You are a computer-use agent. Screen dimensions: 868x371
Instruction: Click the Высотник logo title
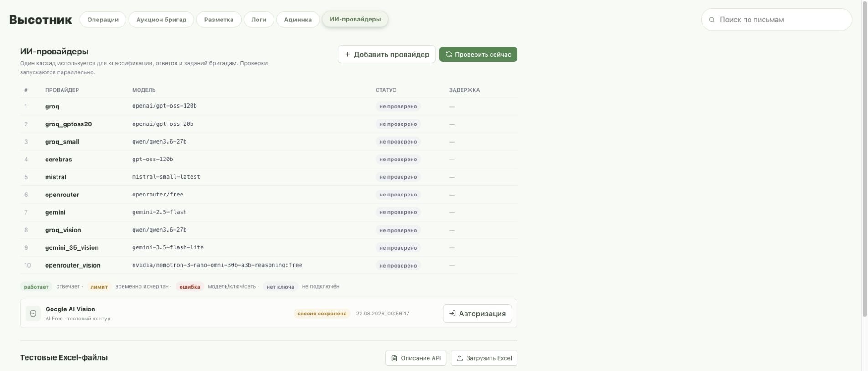point(41,20)
